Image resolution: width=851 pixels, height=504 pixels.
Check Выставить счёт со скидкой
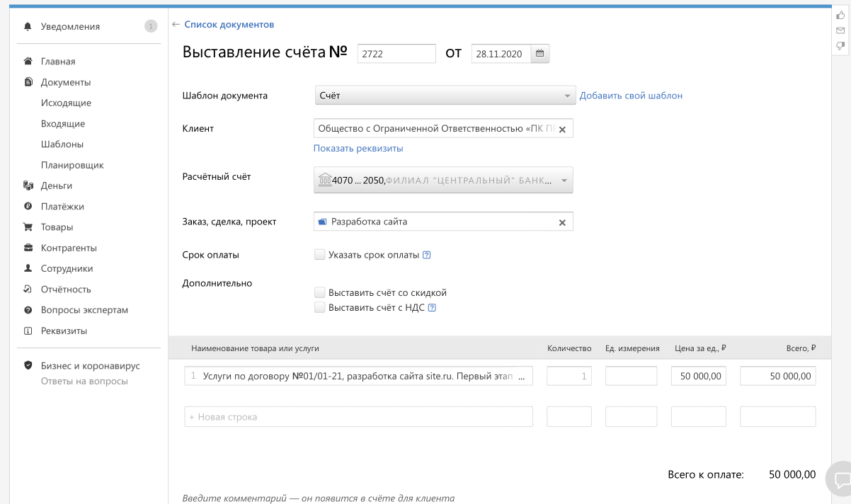(320, 293)
